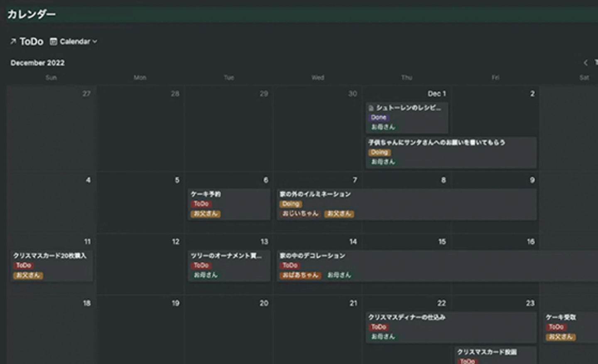598x364 pixels.
Task: Click the arrow icon beside the ToDo title
Action: point(13,42)
